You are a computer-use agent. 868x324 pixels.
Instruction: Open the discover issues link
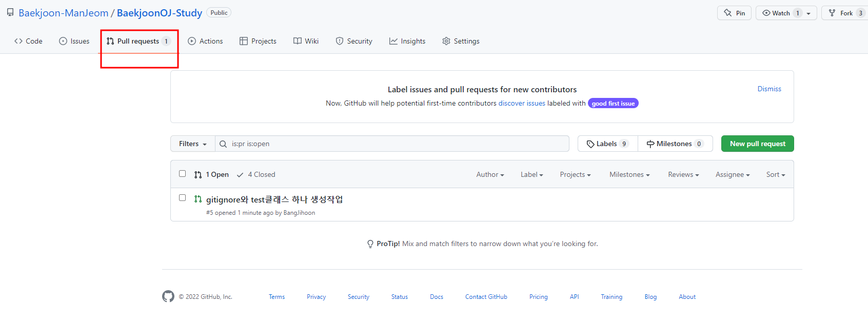click(522, 103)
